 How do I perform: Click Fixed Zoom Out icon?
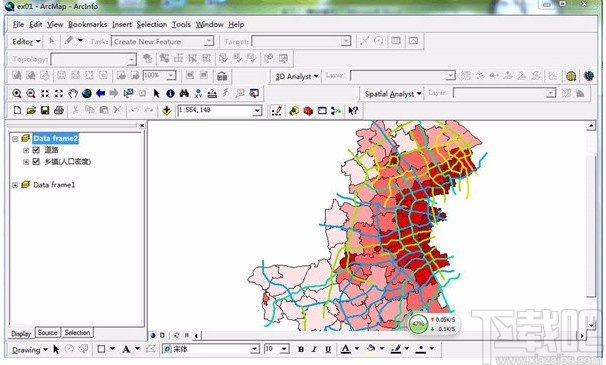59,93
